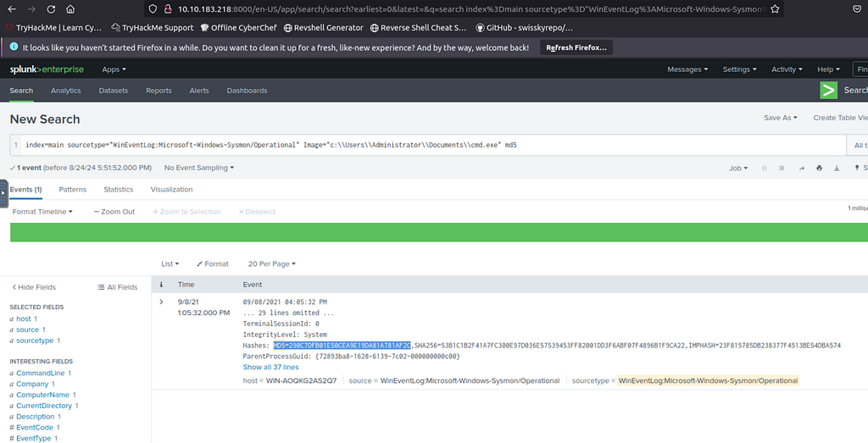This screenshot has width=868, height=443.
Task: Open the collapsed side panel handle
Action: 3,193
